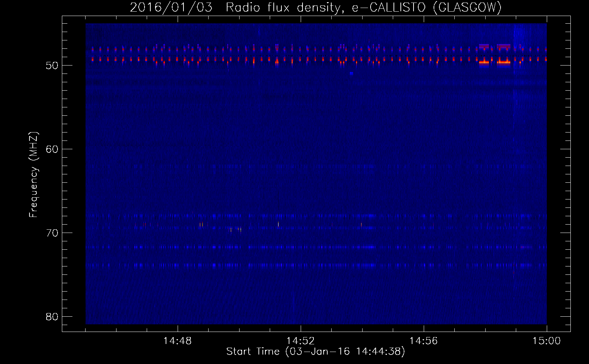Screen dimensions: 589x364
Task: Click the 70 frequency tick label
Action: [x=52, y=233]
